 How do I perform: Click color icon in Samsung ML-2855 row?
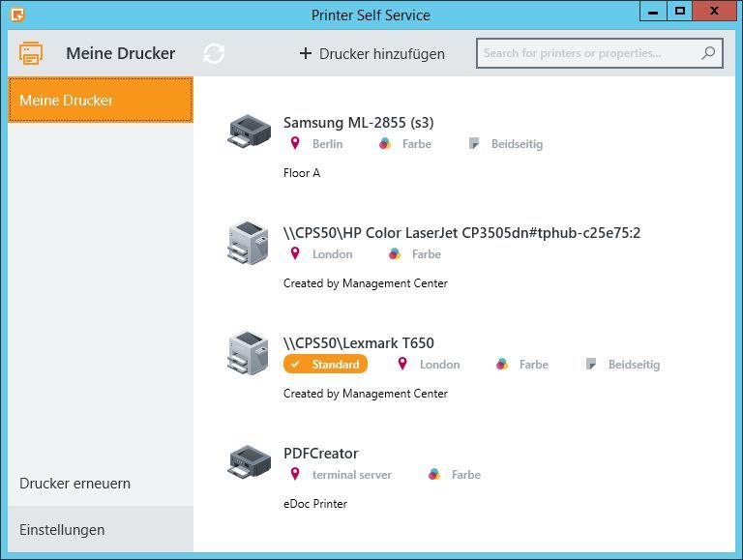385,143
